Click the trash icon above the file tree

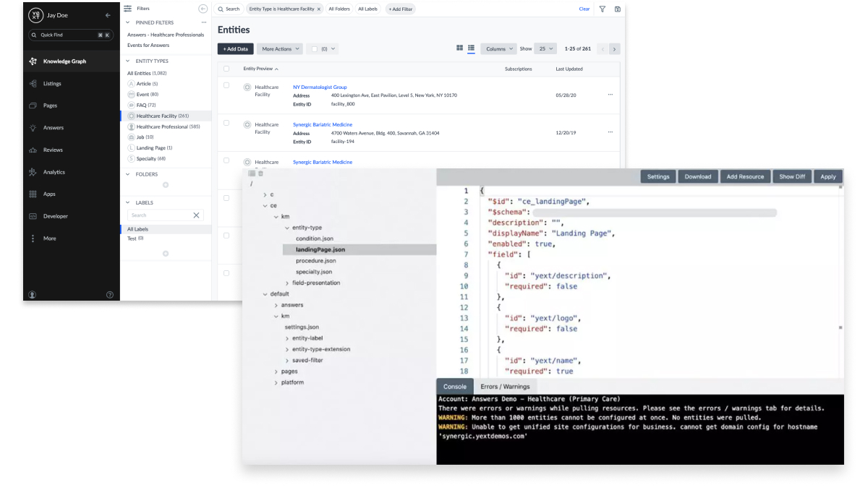pyautogui.click(x=261, y=173)
